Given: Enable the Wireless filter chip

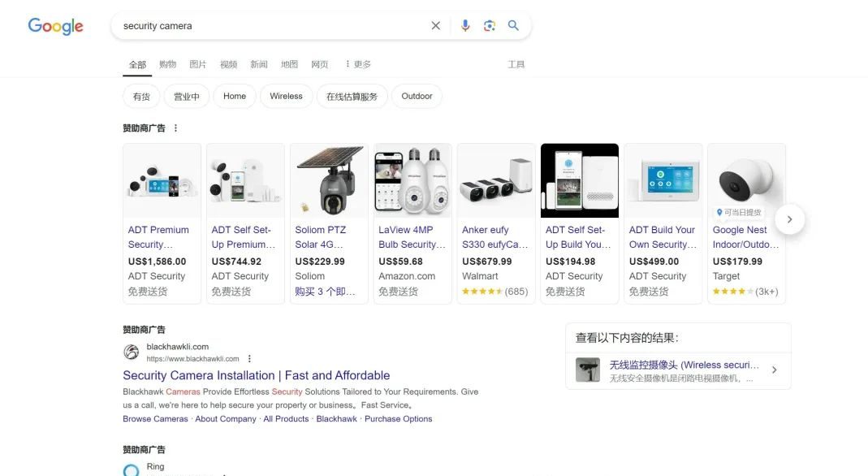Looking at the screenshot, I should pyautogui.click(x=286, y=96).
